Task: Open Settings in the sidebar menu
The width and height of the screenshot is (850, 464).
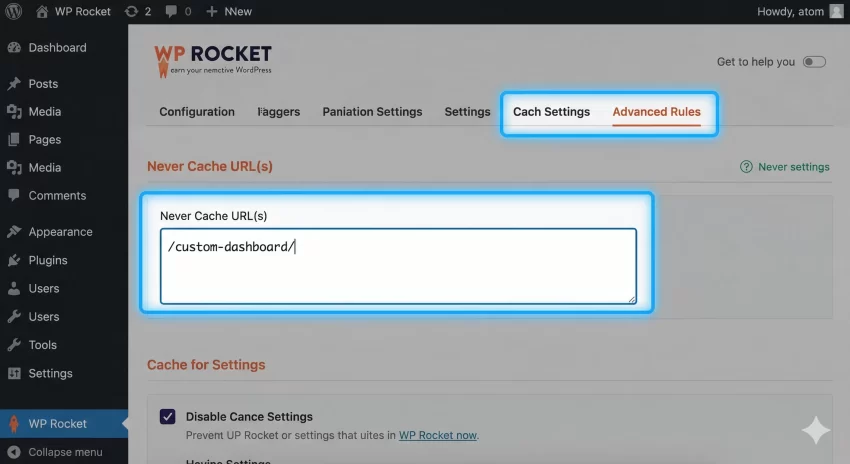Action: pyautogui.click(x=50, y=373)
